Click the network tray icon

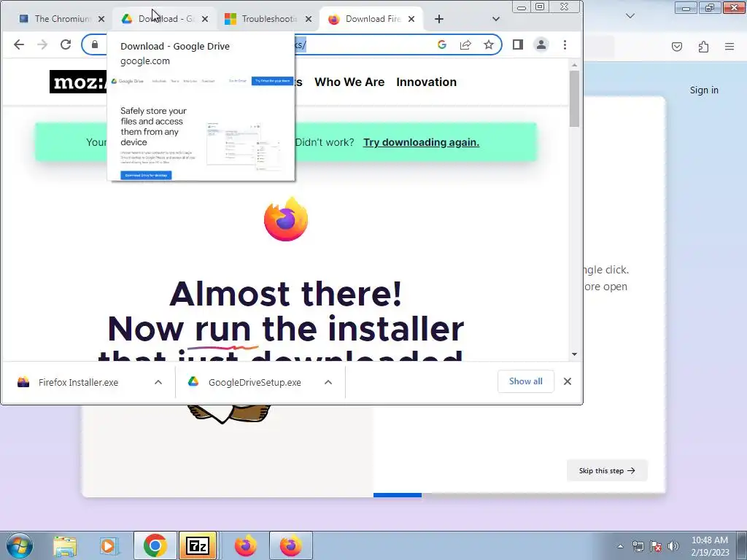[638, 547]
